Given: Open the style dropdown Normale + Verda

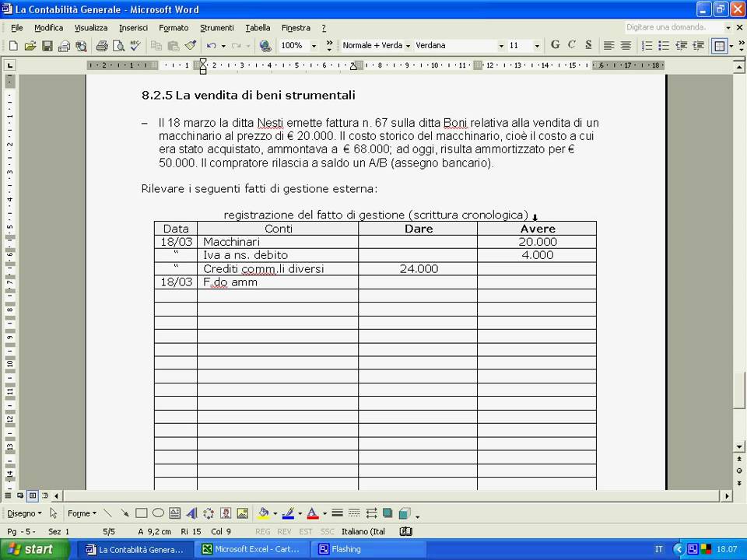Looking at the screenshot, I should [x=409, y=46].
